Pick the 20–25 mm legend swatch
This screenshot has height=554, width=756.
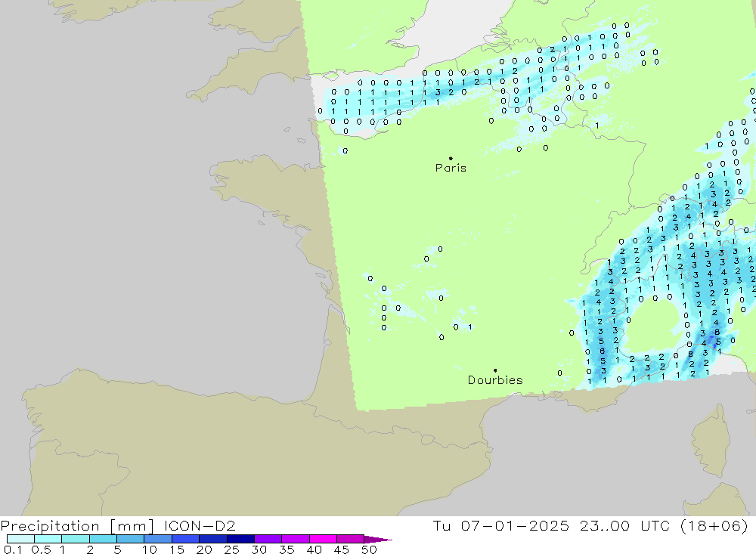212,539
